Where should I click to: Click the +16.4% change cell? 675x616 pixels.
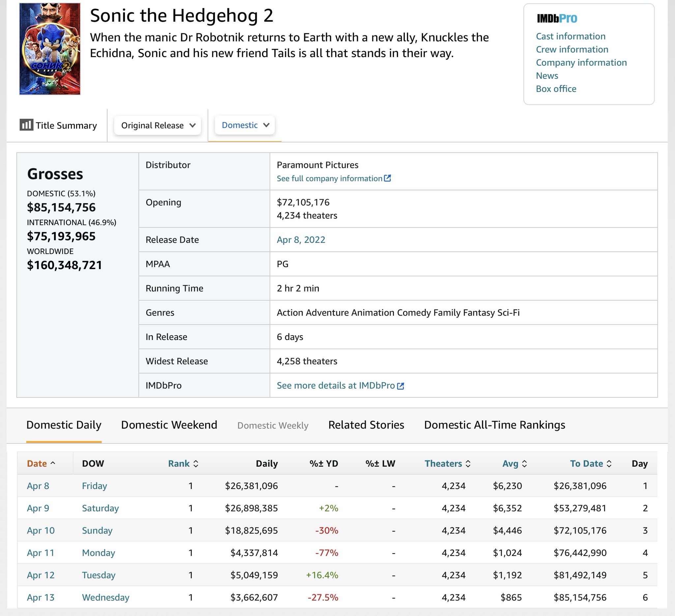pos(322,575)
